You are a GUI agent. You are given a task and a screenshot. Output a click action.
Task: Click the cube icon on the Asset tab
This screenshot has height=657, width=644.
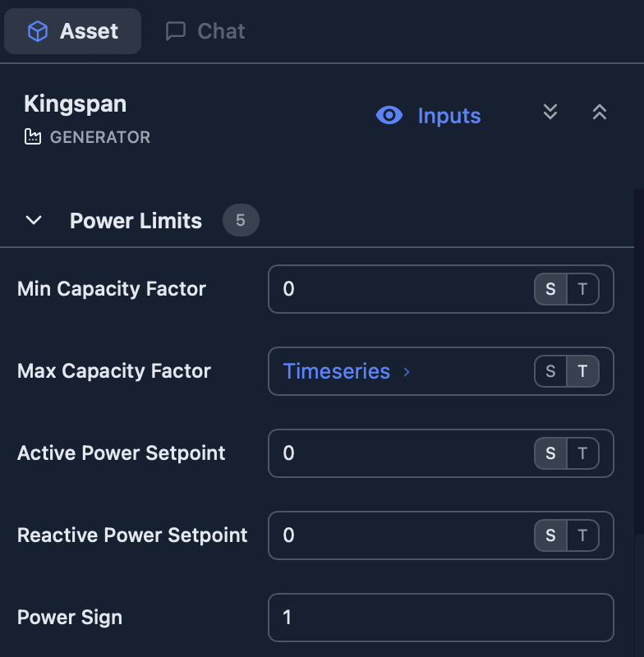click(36, 31)
